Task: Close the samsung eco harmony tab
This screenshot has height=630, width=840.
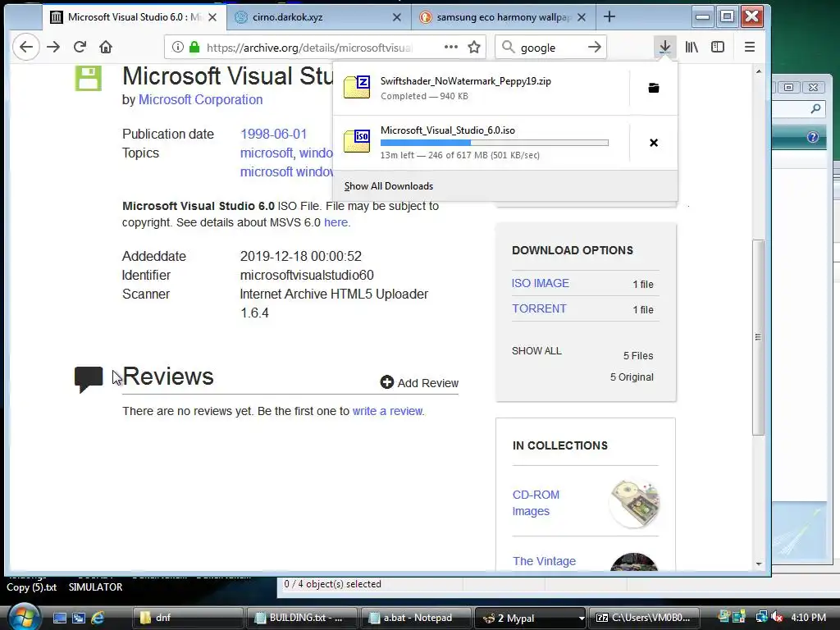Action: (582, 17)
